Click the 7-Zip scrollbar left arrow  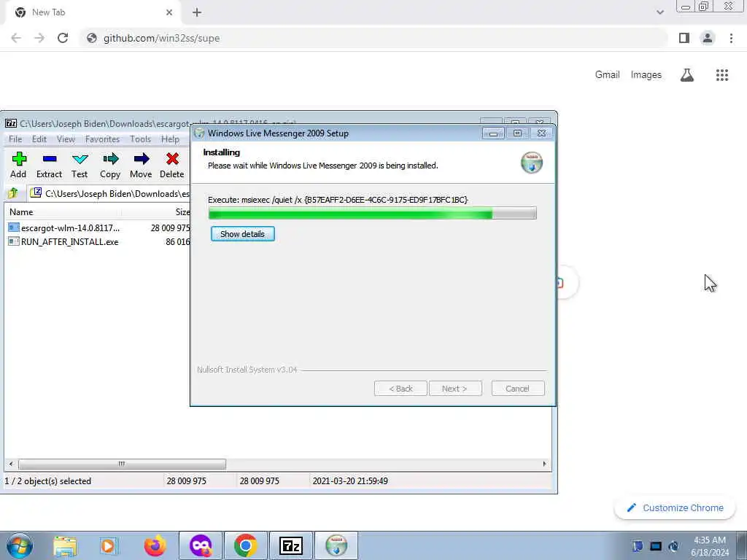pos(11,464)
